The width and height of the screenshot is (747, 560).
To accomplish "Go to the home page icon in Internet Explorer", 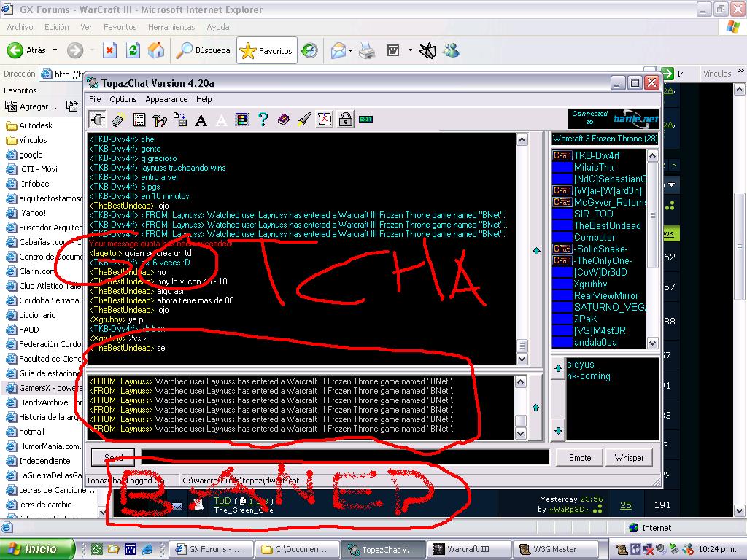I will point(156,50).
